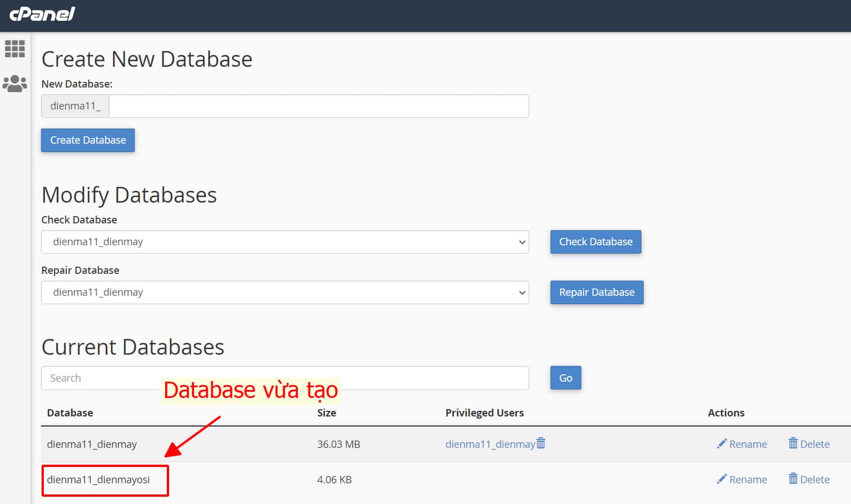This screenshot has height=504, width=851.
Task: Click the pencil icon to rename dienma11_dienmay
Action: (722, 443)
